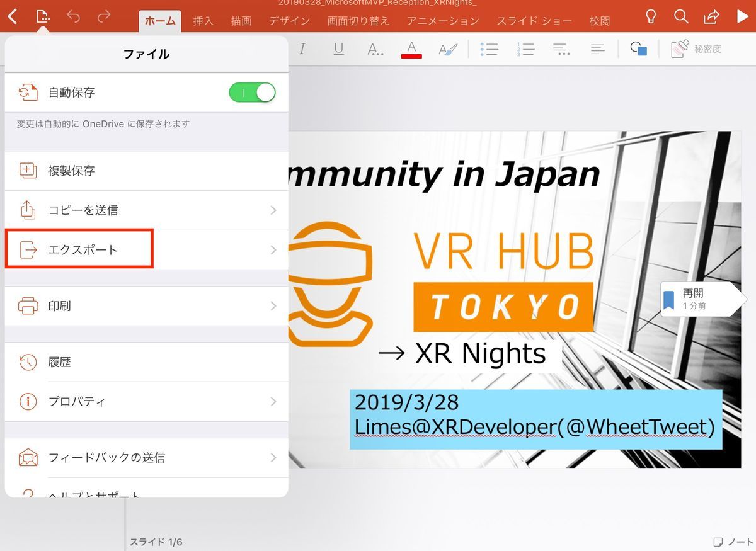Expand the プロパティ chevron
The width and height of the screenshot is (756, 551).
(x=273, y=402)
